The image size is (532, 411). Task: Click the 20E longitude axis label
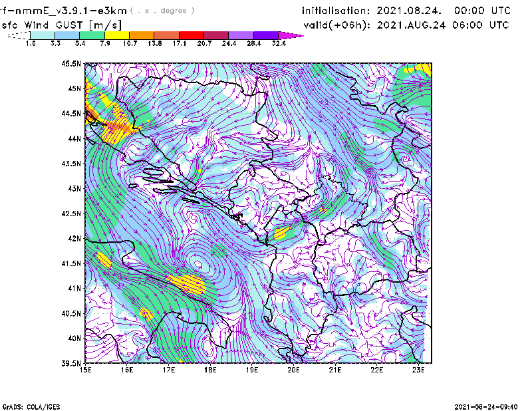(x=293, y=370)
